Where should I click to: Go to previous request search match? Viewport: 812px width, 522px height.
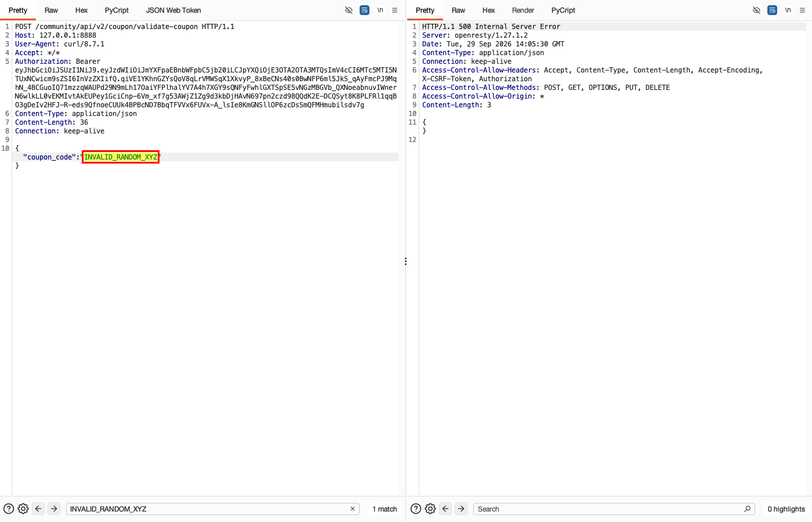coord(38,509)
